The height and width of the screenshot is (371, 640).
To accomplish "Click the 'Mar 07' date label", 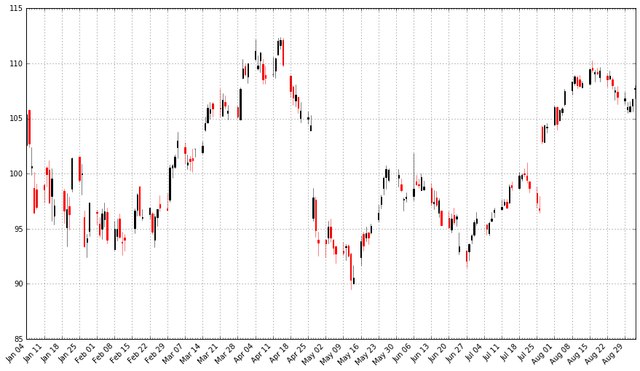I will pos(173,353).
